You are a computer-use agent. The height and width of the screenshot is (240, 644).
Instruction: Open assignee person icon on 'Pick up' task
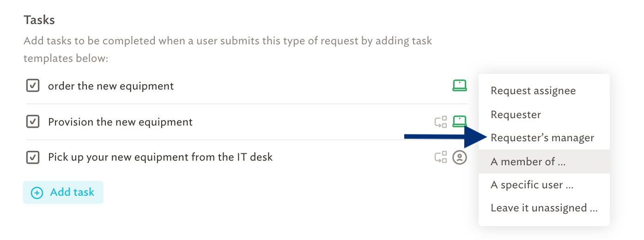click(x=459, y=157)
